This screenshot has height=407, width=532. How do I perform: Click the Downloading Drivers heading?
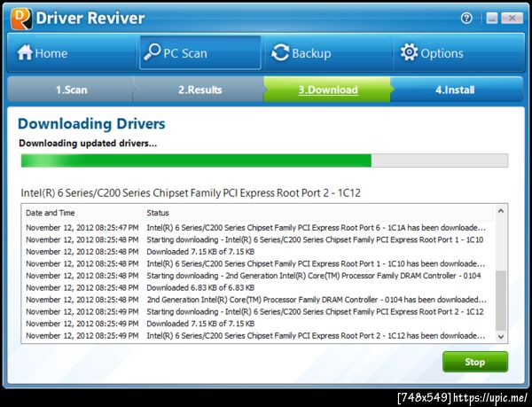[91, 124]
